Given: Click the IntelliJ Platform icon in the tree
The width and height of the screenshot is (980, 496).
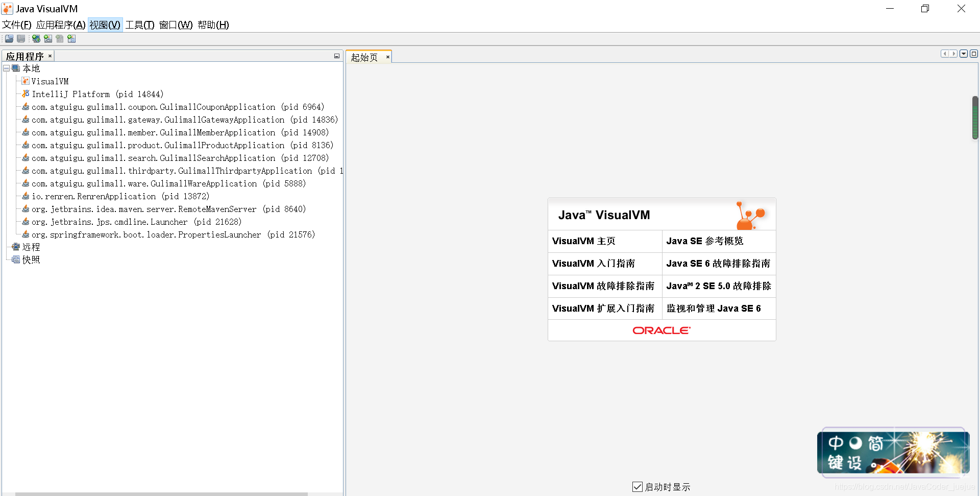Looking at the screenshot, I should point(26,94).
